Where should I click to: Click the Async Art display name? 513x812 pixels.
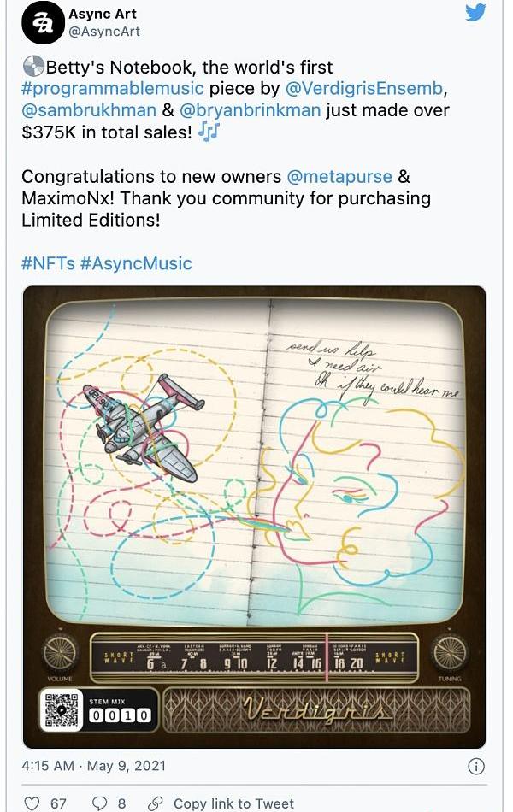(x=102, y=14)
